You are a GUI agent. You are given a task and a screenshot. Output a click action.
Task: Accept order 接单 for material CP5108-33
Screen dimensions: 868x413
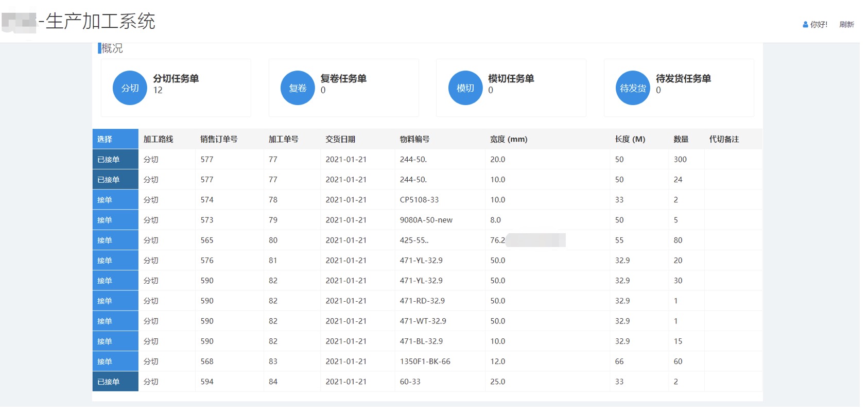pyautogui.click(x=105, y=200)
